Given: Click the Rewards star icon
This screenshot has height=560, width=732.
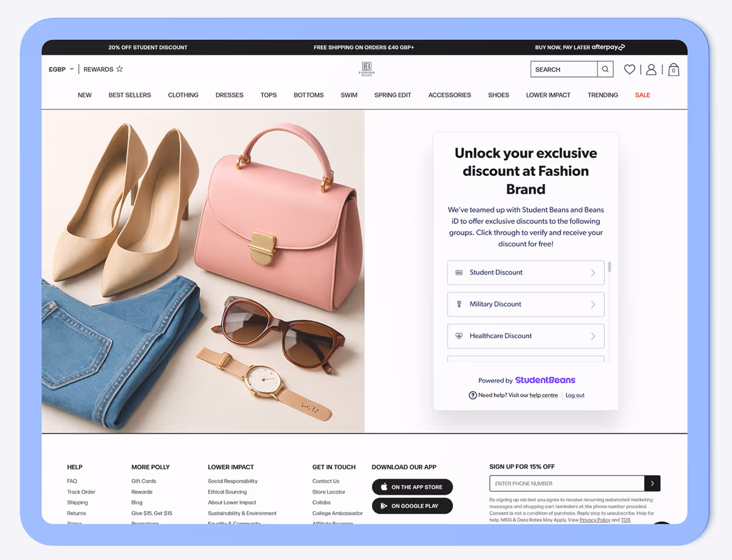Looking at the screenshot, I should [x=119, y=69].
